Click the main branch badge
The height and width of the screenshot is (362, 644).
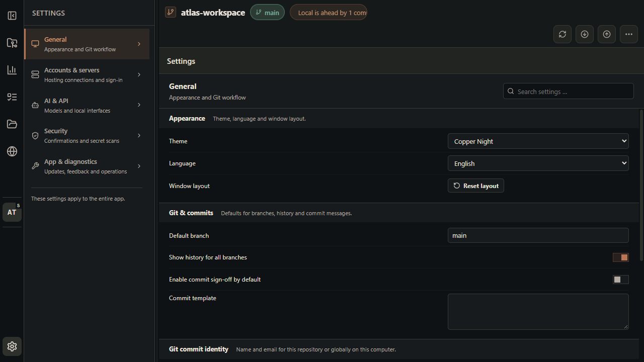(267, 13)
